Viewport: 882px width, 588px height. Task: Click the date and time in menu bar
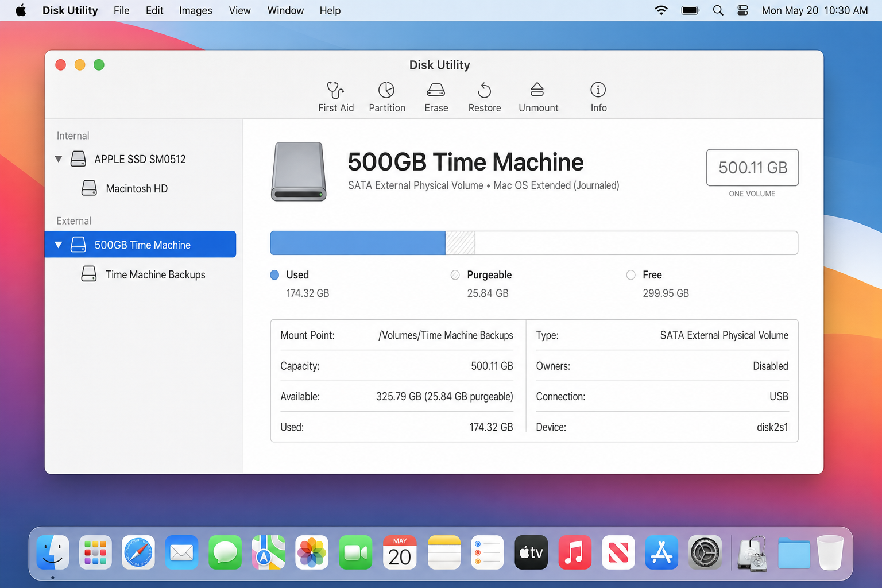pos(815,10)
